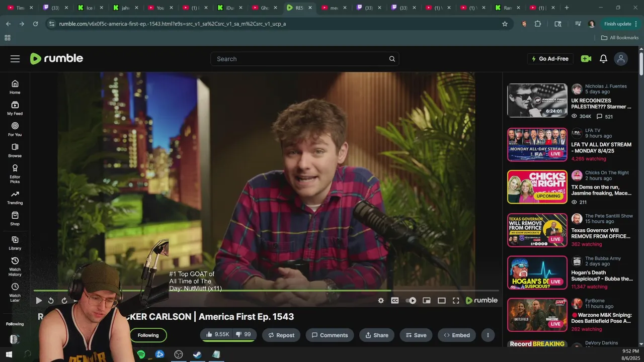This screenshot has height=362, width=644.
Task: Open Browse in sidebar
Action: (15, 150)
